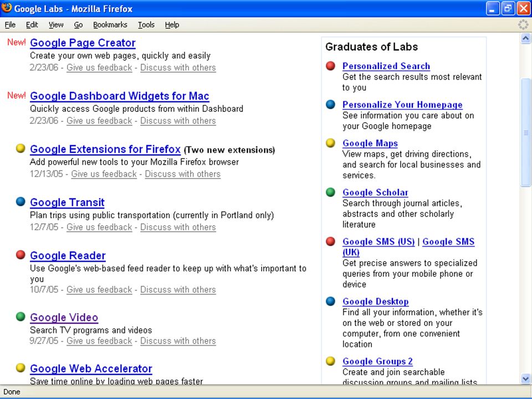Click green ball beside Google Video
The height and width of the screenshot is (399, 532).
(21, 316)
